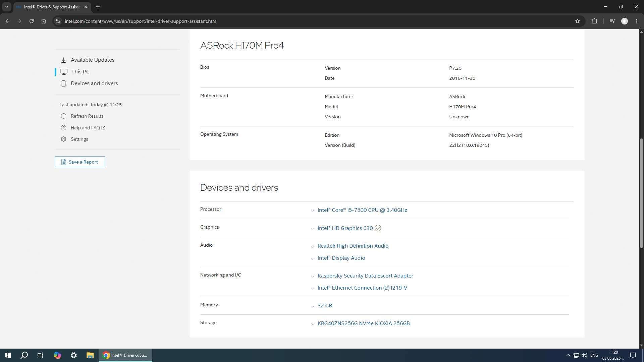644x362 pixels.
Task: Click the BIOS version value P7.20
Action: (x=455, y=68)
